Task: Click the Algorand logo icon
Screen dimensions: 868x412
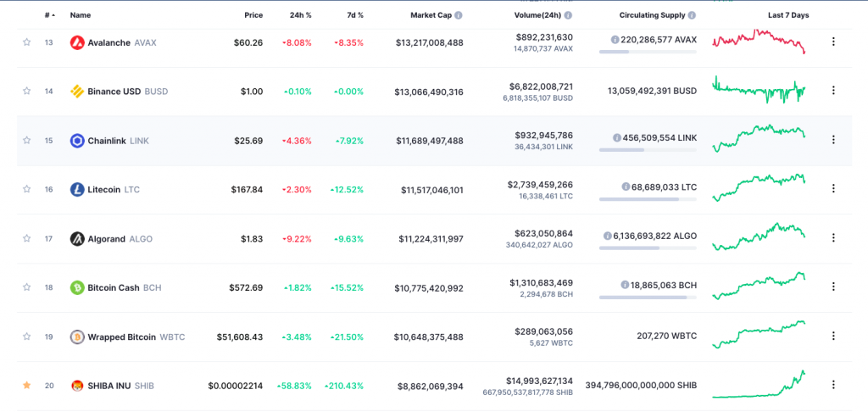Action: point(77,239)
